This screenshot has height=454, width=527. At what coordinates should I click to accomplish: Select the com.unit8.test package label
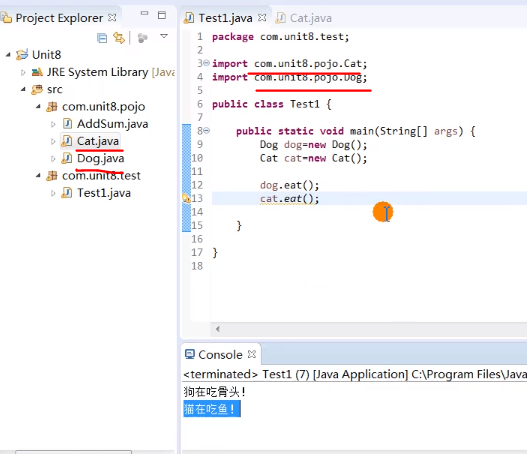coord(101,175)
